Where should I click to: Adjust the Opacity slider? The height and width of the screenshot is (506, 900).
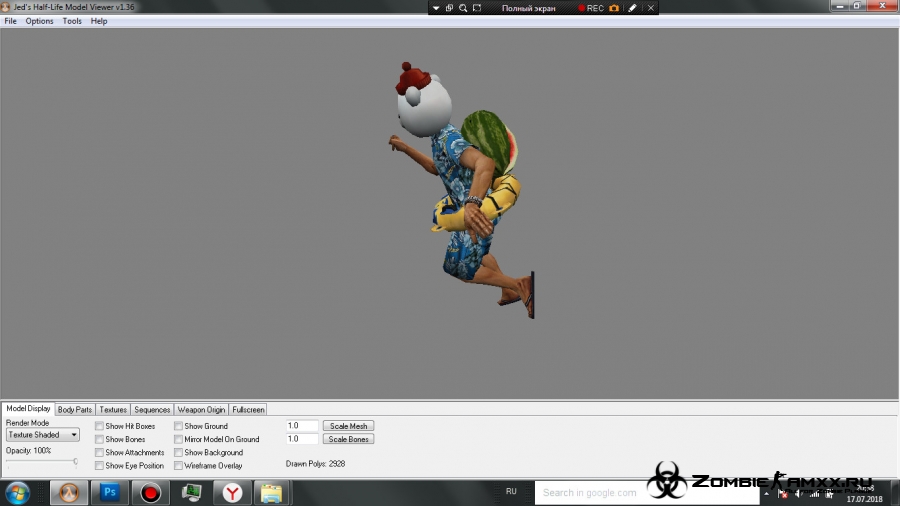click(42, 461)
